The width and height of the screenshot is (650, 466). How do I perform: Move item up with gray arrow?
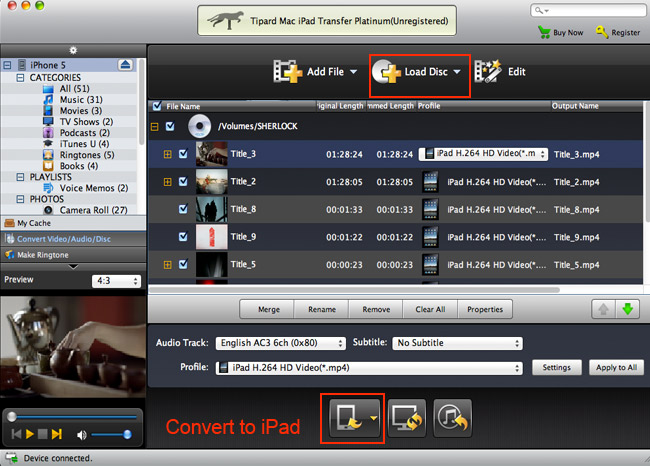pyautogui.click(x=603, y=309)
